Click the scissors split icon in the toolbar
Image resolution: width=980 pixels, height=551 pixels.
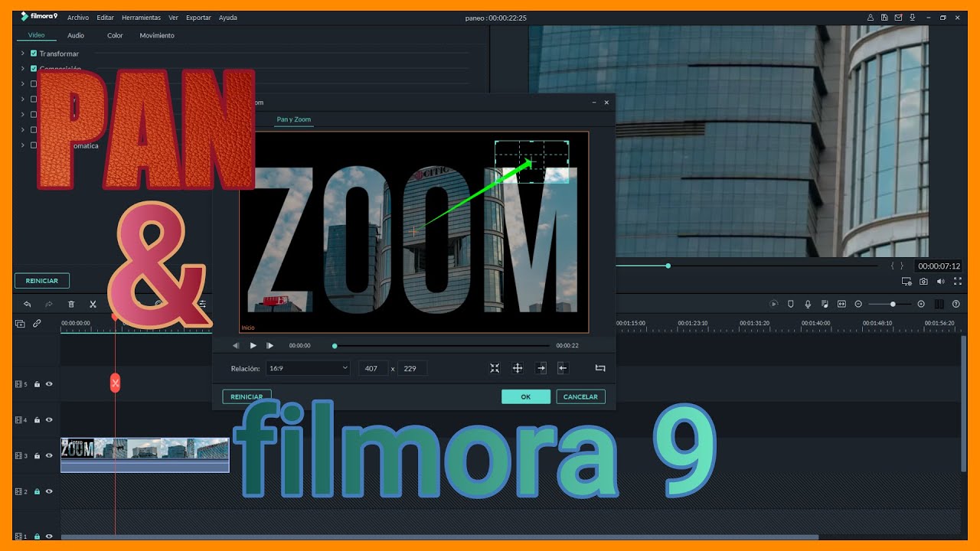93,304
